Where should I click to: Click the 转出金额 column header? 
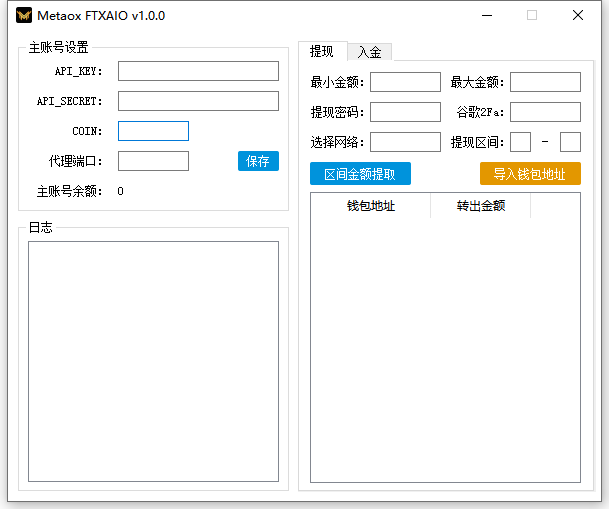(x=480, y=206)
